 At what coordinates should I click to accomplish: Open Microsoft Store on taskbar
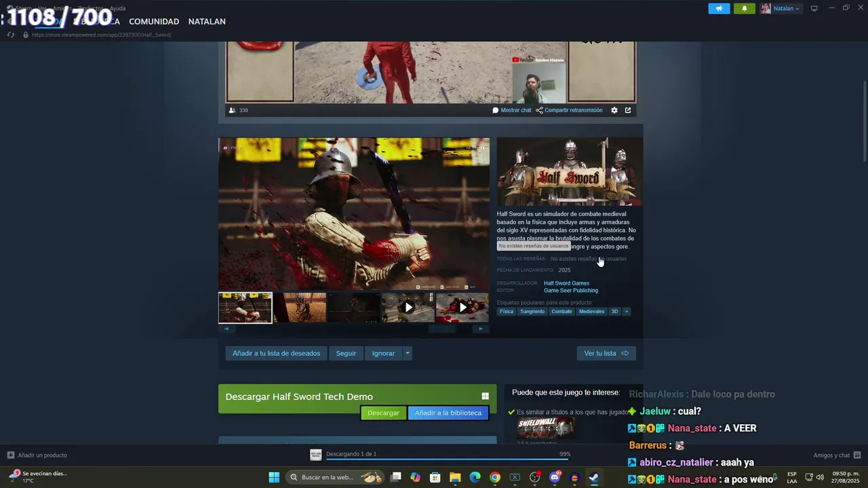coord(435,477)
